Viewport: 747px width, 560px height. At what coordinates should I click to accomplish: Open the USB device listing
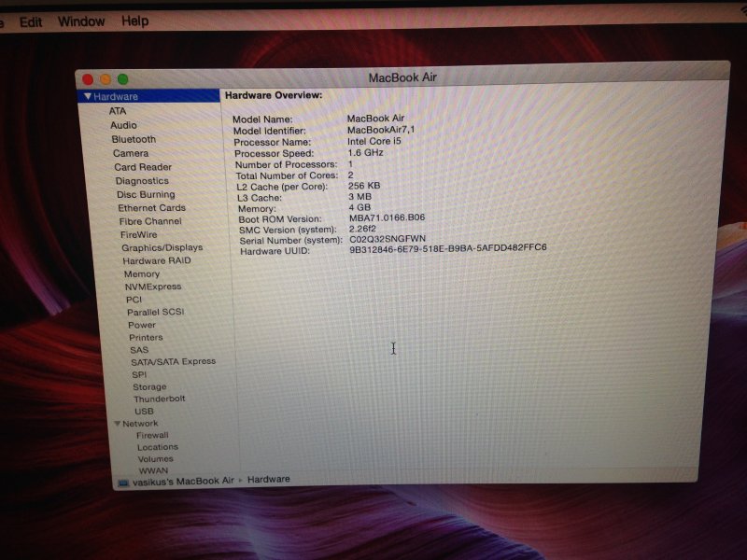coord(144,411)
